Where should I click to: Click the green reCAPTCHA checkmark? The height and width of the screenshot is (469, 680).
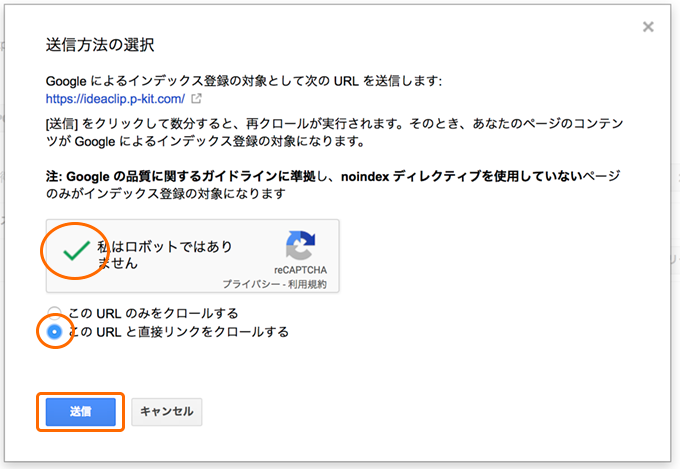click(76, 251)
